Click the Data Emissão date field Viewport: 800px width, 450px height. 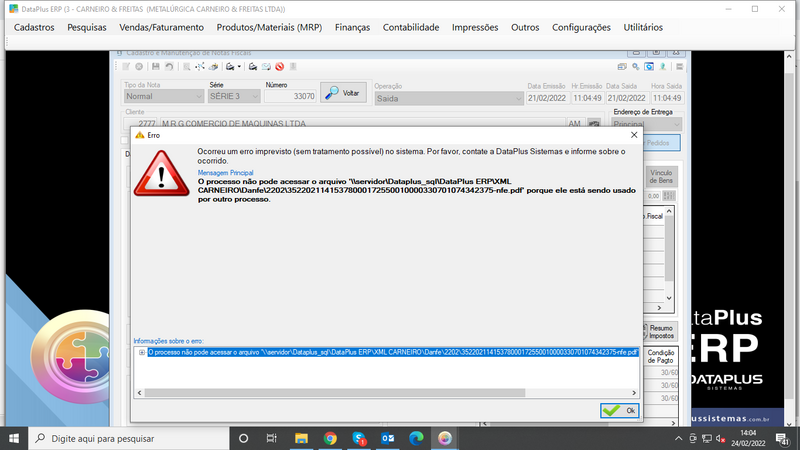click(x=546, y=98)
